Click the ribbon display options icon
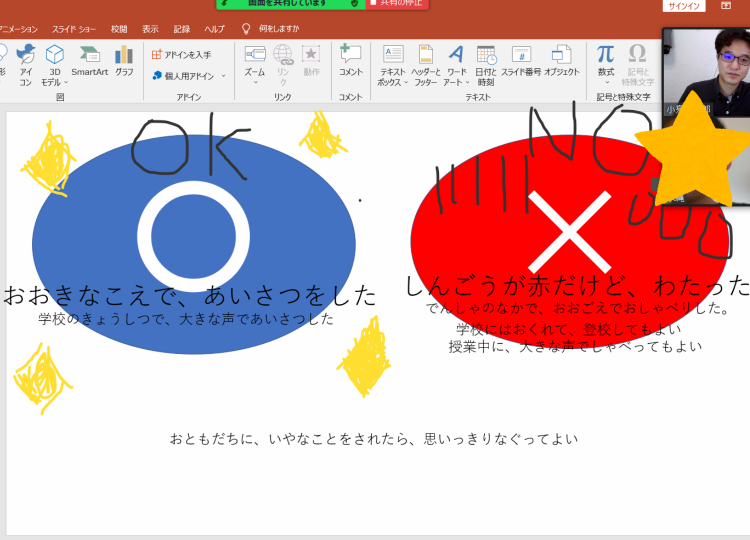 tap(726, 6)
